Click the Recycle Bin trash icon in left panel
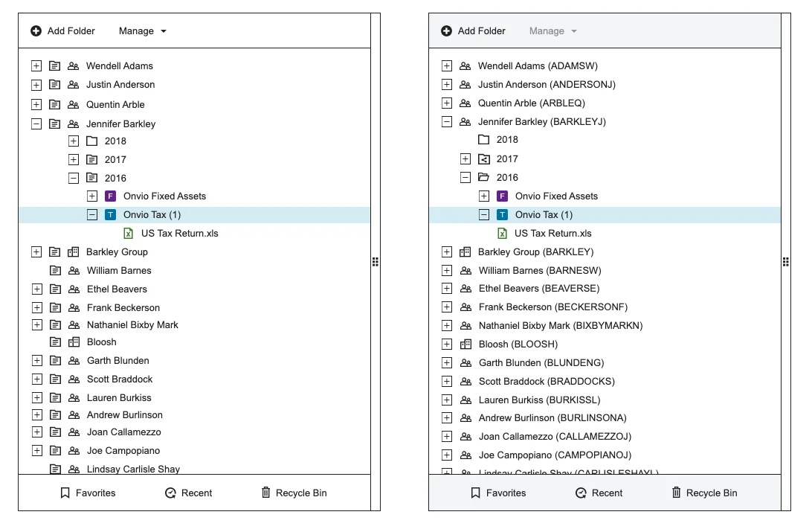 265,492
